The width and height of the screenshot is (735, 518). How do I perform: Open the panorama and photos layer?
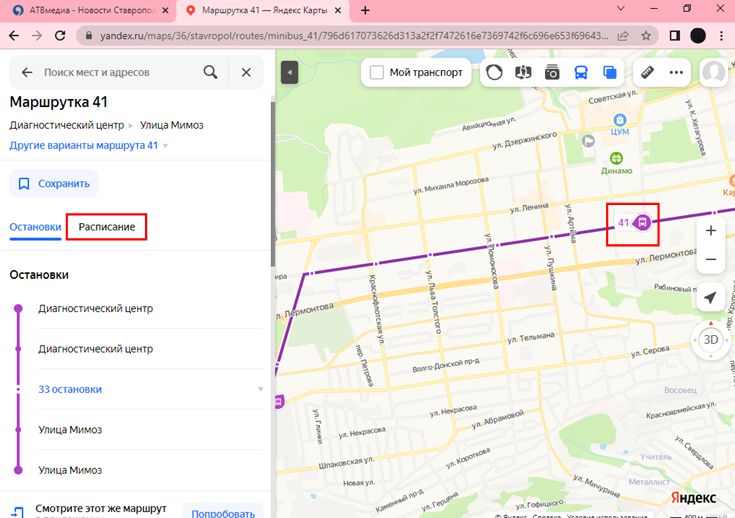[552, 73]
